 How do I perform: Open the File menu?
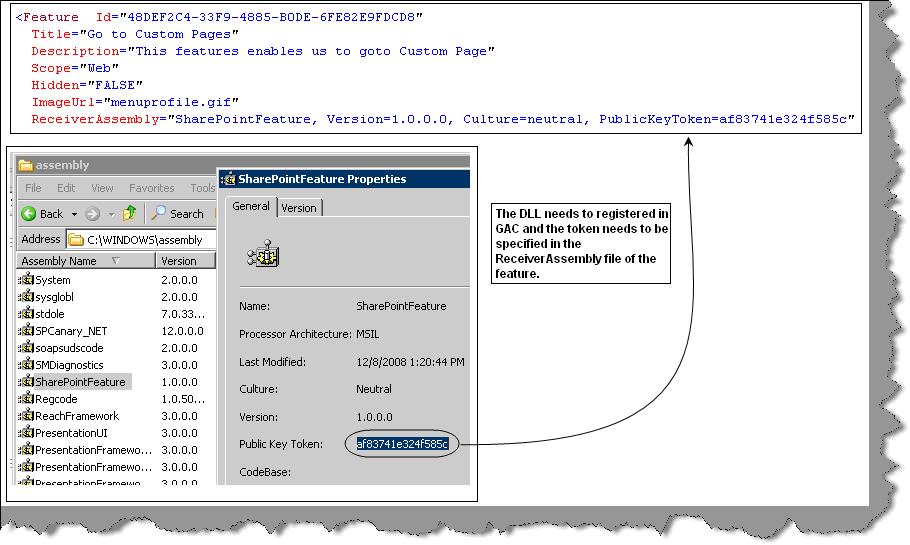point(33,188)
